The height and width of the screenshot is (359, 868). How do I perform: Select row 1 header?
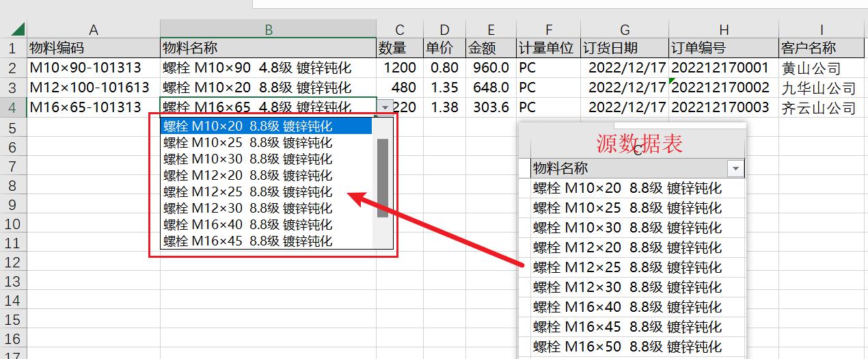pyautogui.click(x=12, y=48)
